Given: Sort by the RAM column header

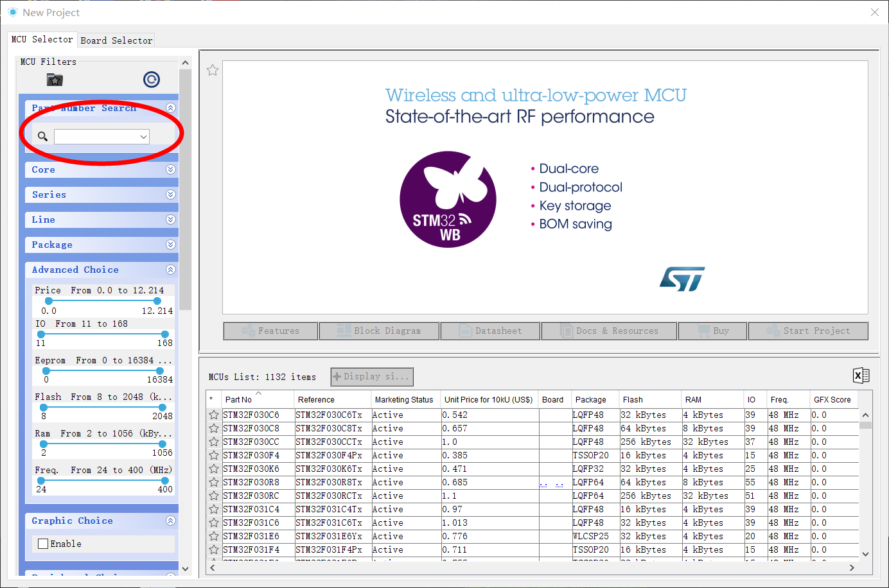Looking at the screenshot, I should coord(712,399).
